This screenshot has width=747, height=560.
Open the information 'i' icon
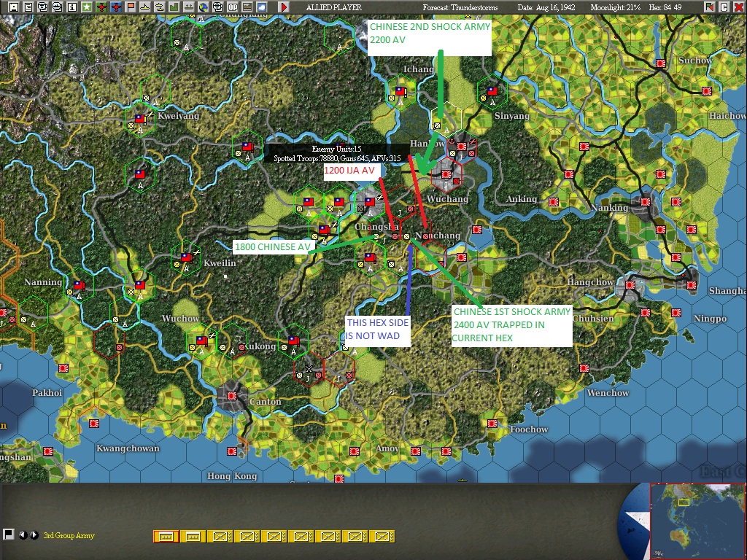pyautogui.click(x=72, y=7)
